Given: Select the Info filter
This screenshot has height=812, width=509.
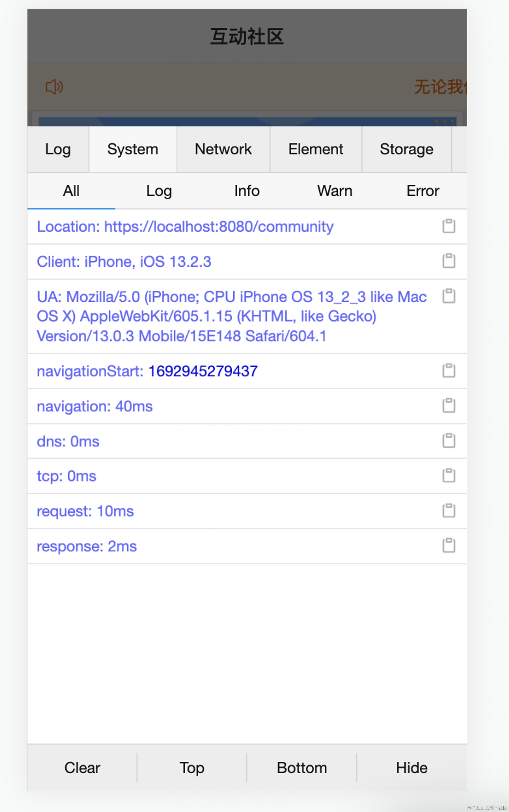Looking at the screenshot, I should [x=247, y=191].
